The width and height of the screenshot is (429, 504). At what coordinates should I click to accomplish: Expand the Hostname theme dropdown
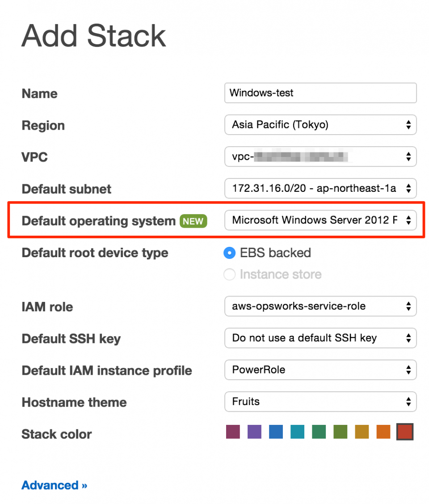tap(320, 402)
